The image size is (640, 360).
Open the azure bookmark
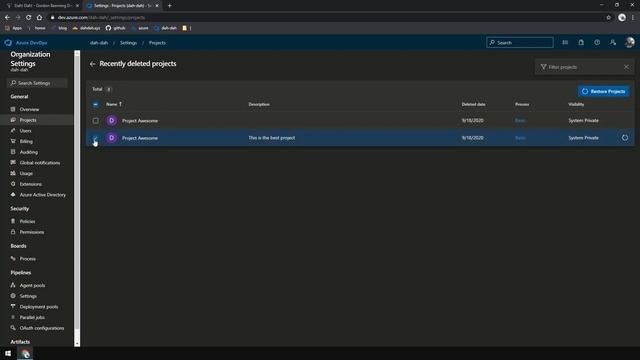click(x=140, y=28)
